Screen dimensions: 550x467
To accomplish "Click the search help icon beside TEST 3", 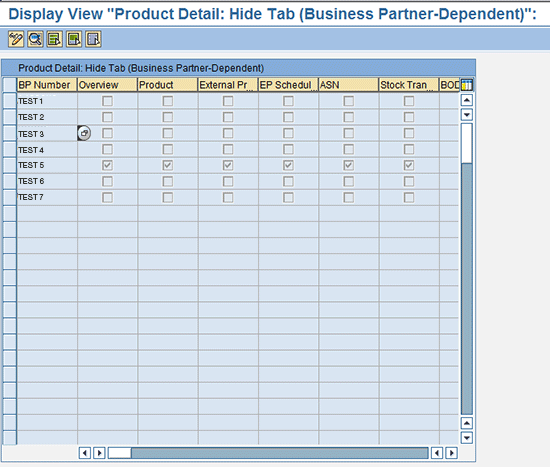I will click(x=84, y=133).
